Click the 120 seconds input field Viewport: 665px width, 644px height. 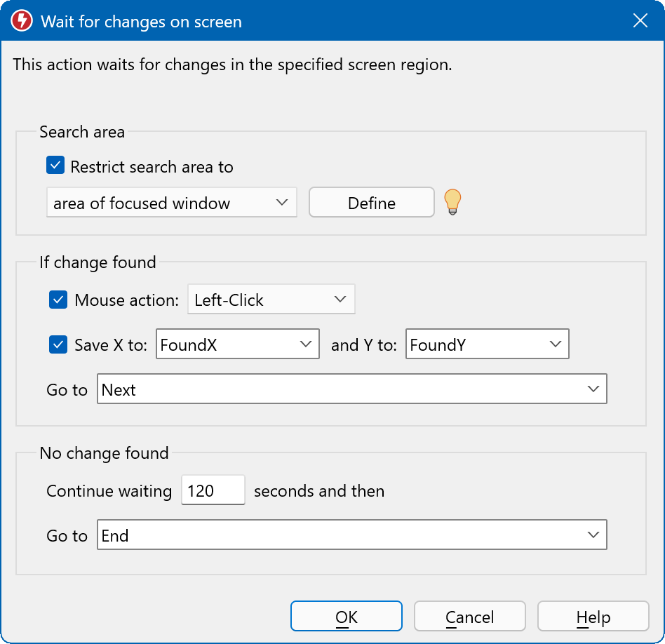pyautogui.click(x=213, y=490)
